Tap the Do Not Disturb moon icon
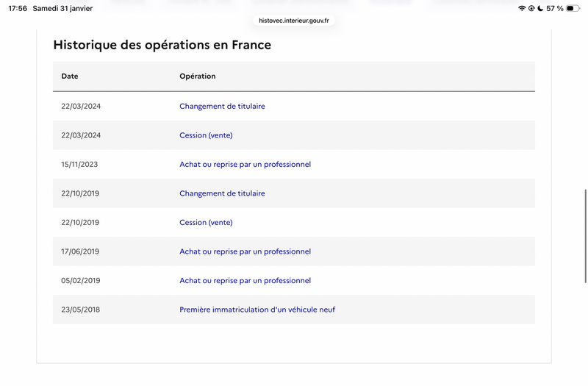Screen dimensions: 588x386 tap(540, 8)
